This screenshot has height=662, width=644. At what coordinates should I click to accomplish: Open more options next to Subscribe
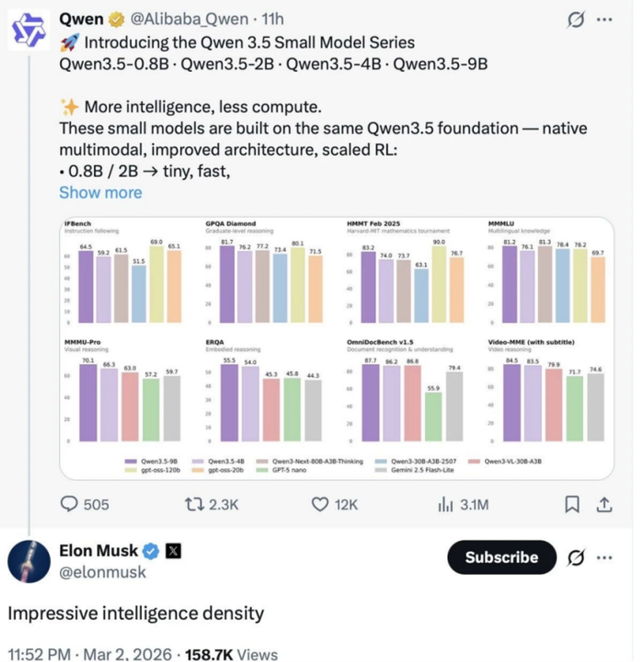pyautogui.click(x=604, y=557)
